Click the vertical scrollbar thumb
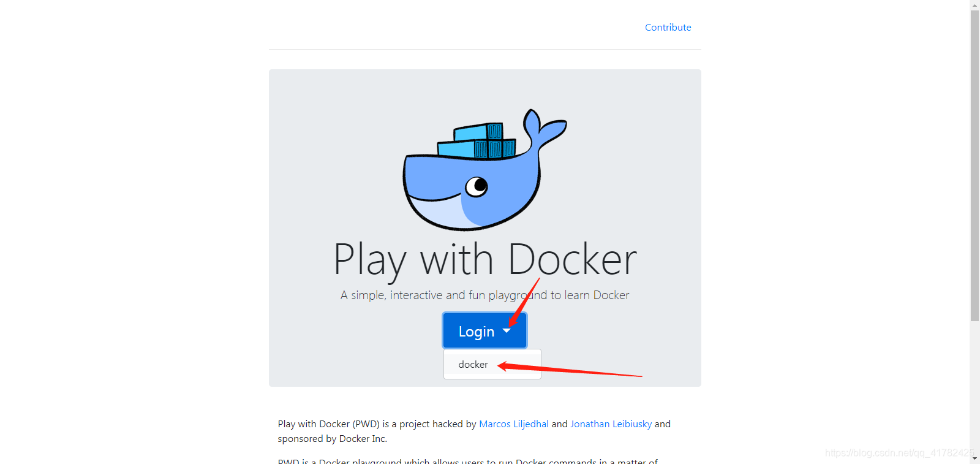The width and height of the screenshot is (980, 464). click(x=974, y=165)
